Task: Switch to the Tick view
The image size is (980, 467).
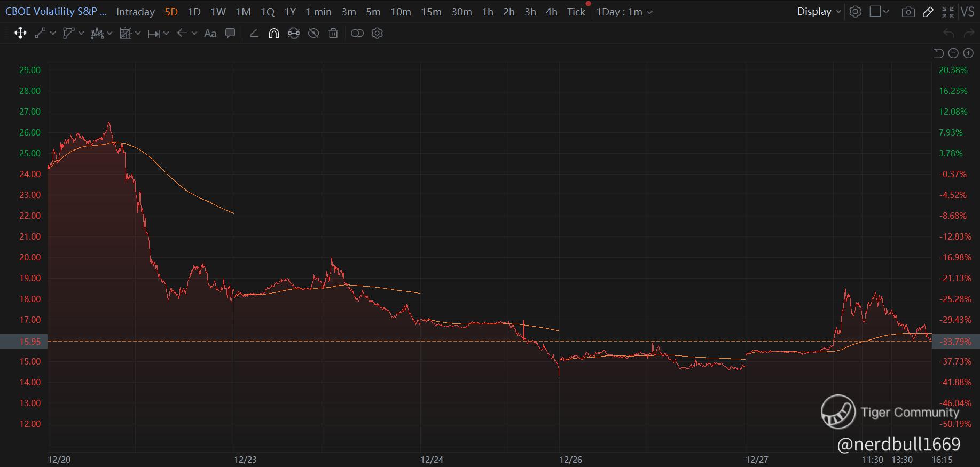Action: [576, 12]
